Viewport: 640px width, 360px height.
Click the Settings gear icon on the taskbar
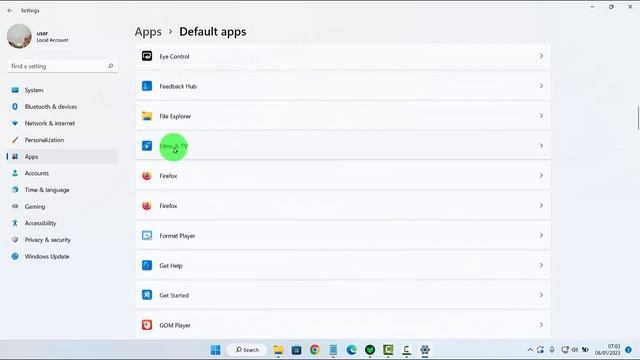tap(425, 350)
